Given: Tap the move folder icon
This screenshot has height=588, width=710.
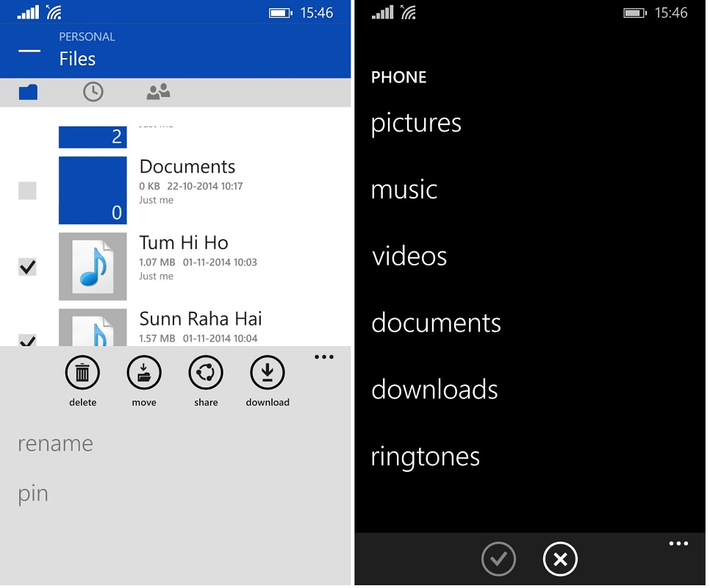Looking at the screenshot, I should tap(144, 373).
